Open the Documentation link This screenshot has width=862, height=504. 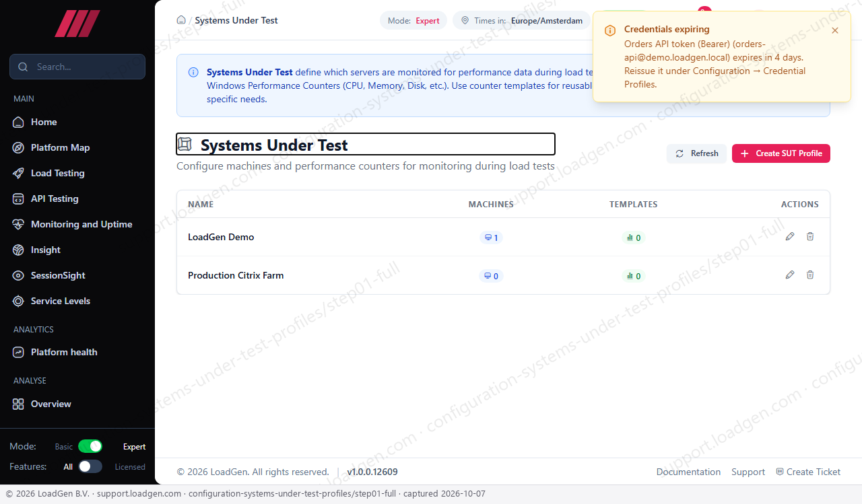688,472
